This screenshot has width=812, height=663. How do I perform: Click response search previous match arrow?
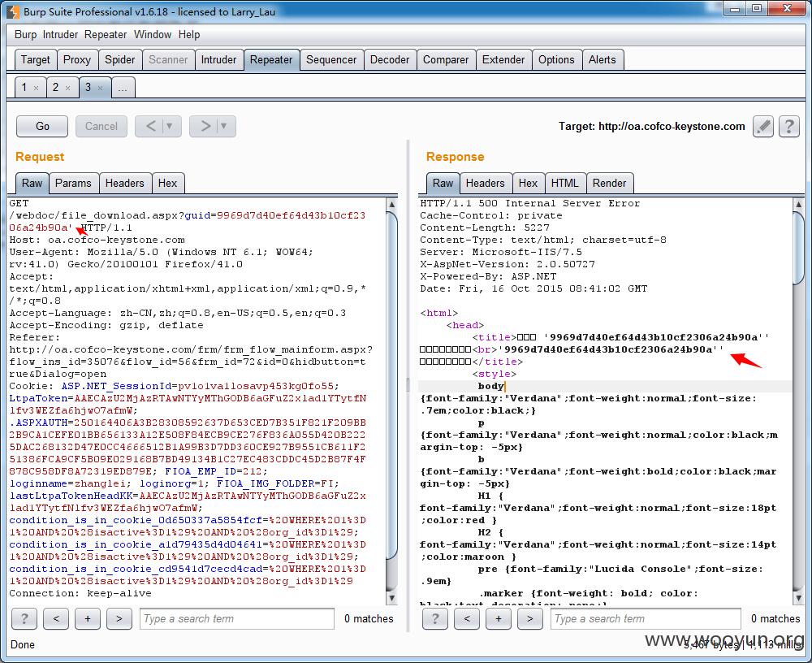click(x=467, y=618)
